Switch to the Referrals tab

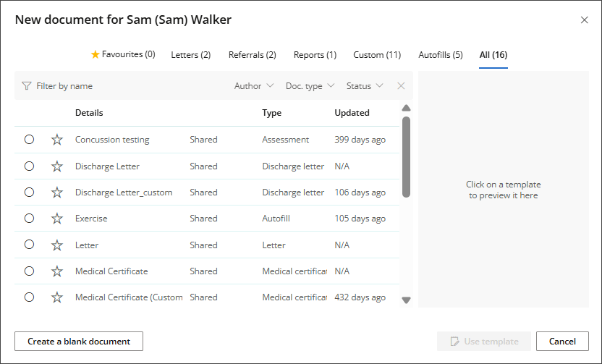(252, 55)
